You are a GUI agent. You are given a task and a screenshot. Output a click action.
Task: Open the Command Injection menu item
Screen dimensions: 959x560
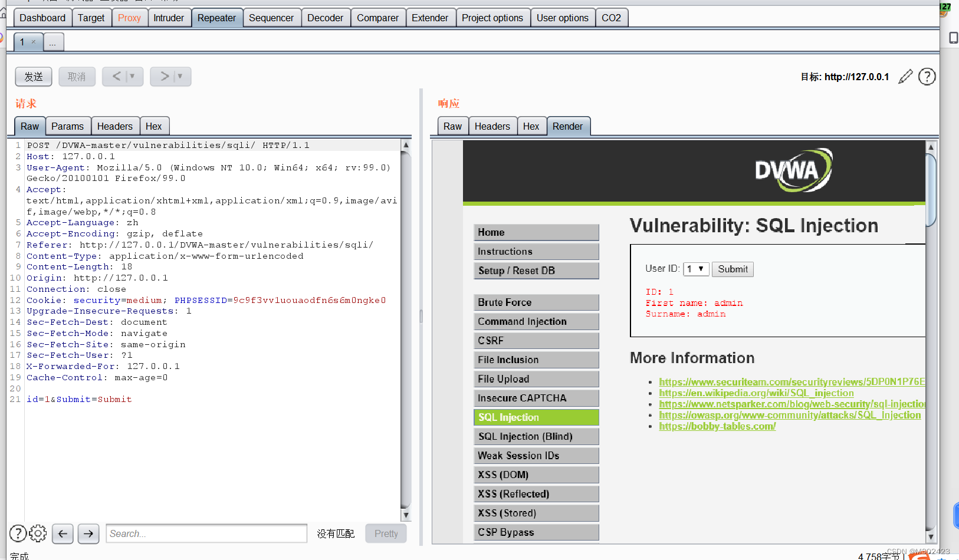point(536,321)
